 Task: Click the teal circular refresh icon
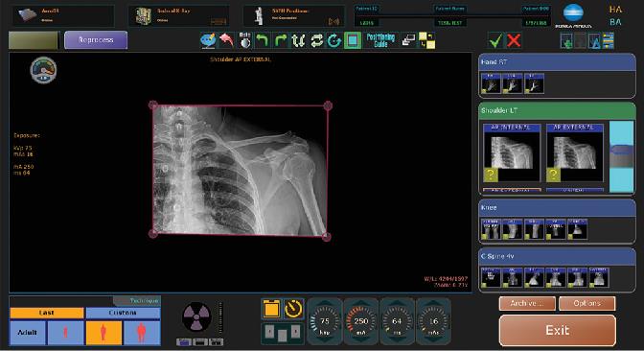tap(334, 40)
